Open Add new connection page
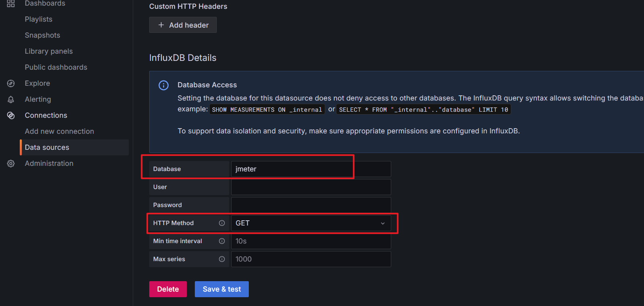Viewport: 644px width, 306px height. pos(59,131)
